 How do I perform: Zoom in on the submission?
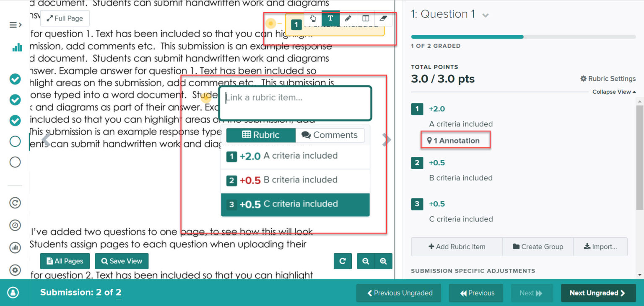(383, 261)
